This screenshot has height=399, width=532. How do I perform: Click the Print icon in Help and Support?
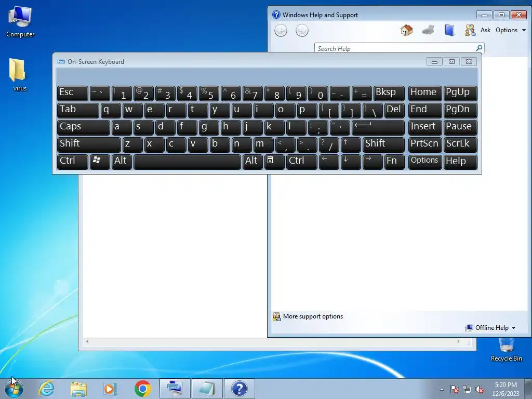[428, 30]
